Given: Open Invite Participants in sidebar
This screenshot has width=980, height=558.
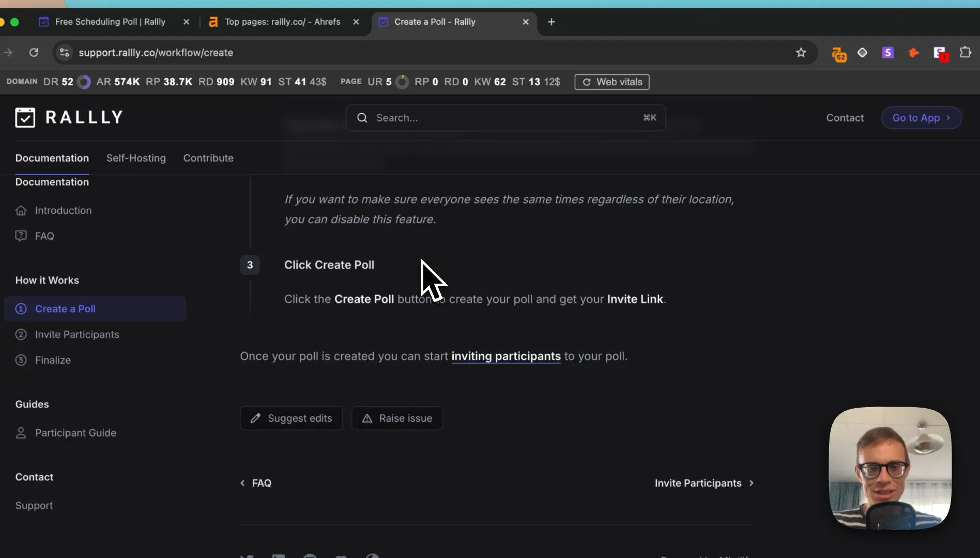Looking at the screenshot, I should tap(77, 335).
